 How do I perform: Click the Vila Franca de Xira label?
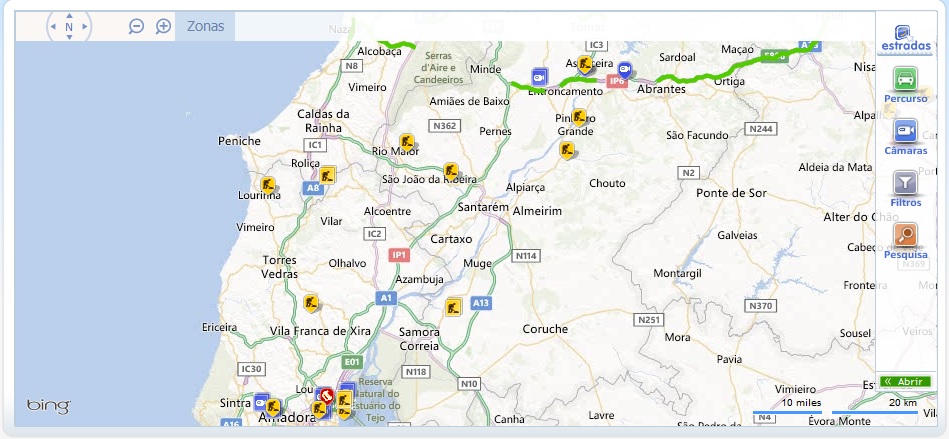pyautogui.click(x=320, y=331)
